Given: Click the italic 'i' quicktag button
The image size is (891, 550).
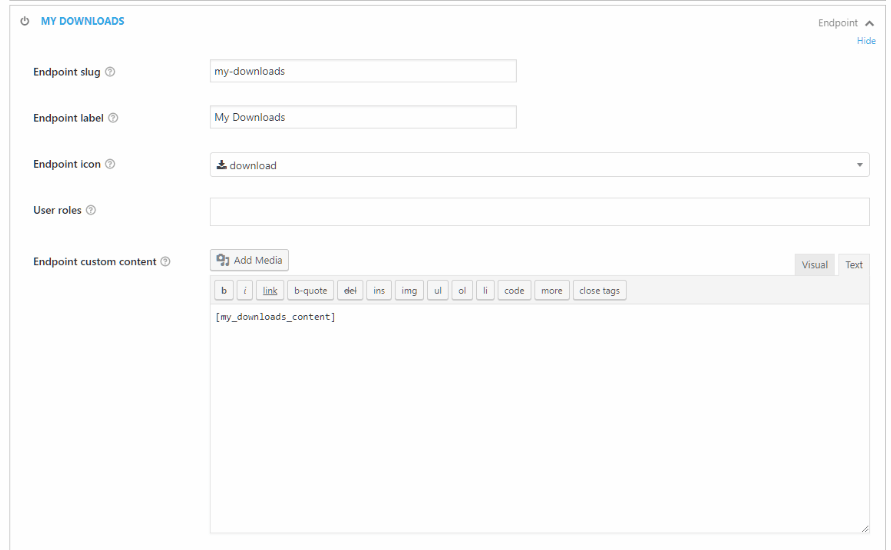Looking at the screenshot, I should click(x=245, y=290).
